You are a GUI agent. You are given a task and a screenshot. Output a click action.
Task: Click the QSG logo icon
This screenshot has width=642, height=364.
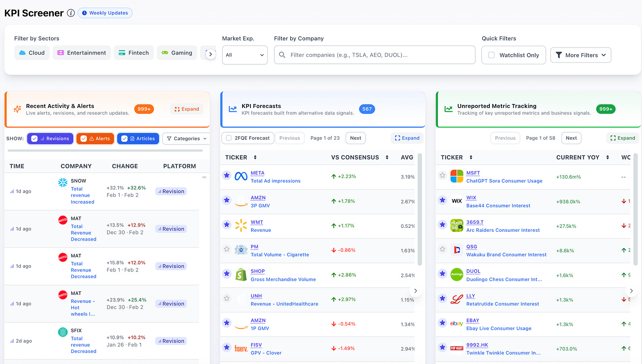[x=457, y=250]
